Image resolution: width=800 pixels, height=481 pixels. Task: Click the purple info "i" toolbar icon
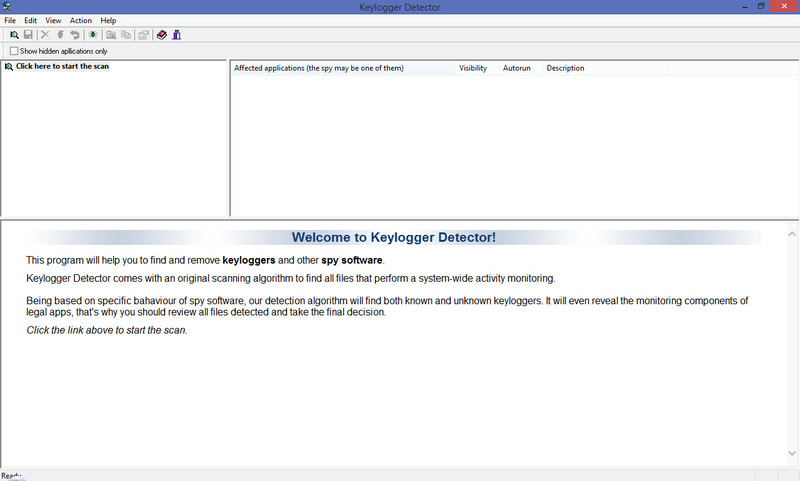pos(177,35)
